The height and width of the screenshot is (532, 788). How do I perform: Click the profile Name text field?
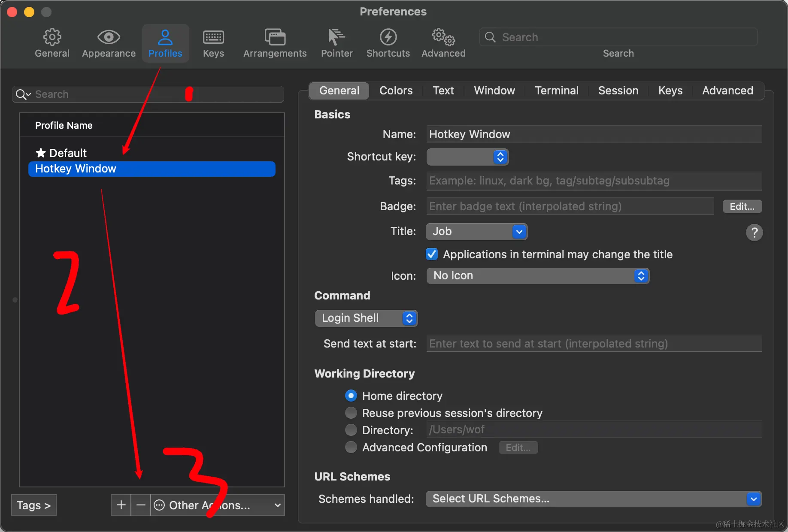pyautogui.click(x=594, y=134)
